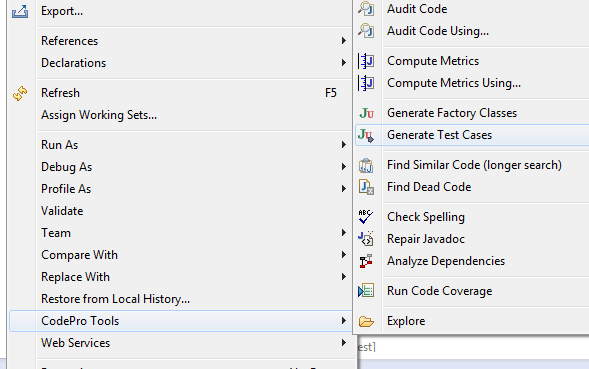
Task: Expand the Run As submenu arrow
Action: pyautogui.click(x=343, y=145)
